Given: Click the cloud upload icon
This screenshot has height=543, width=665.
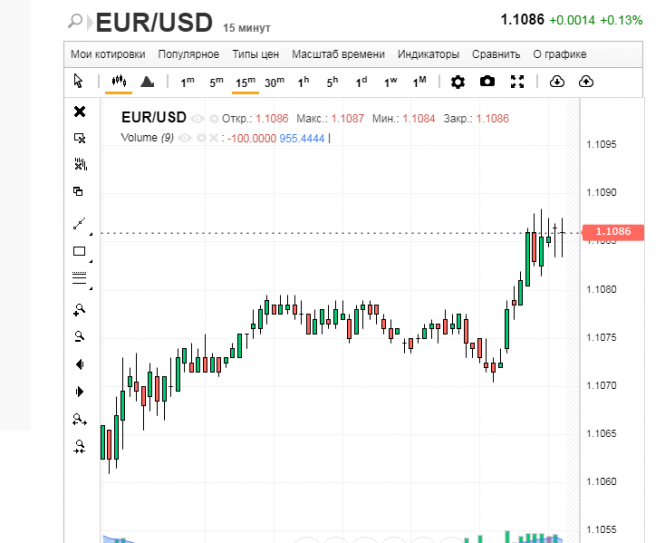Looking at the screenshot, I should pyautogui.click(x=586, y=81).
